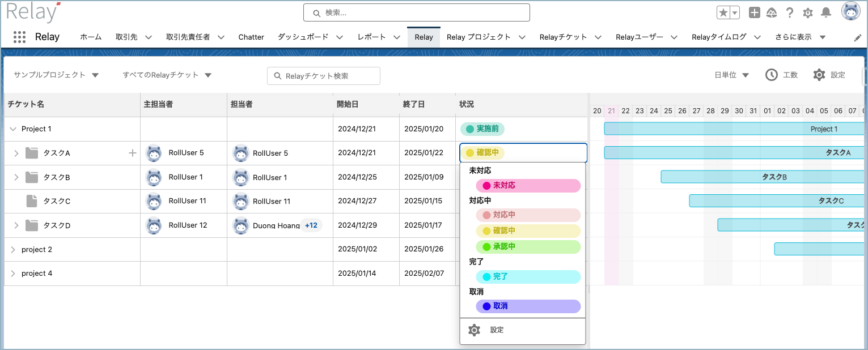This screenshot has height=350, width=868.
Task: Open the setup gear in header
Action: pos(808,12)
